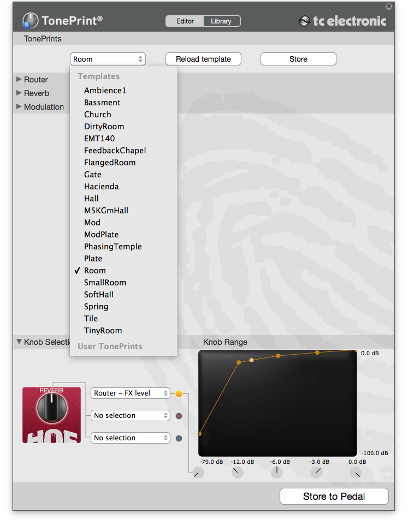Click the -79.0 dB mini knob

pos(198,473)
